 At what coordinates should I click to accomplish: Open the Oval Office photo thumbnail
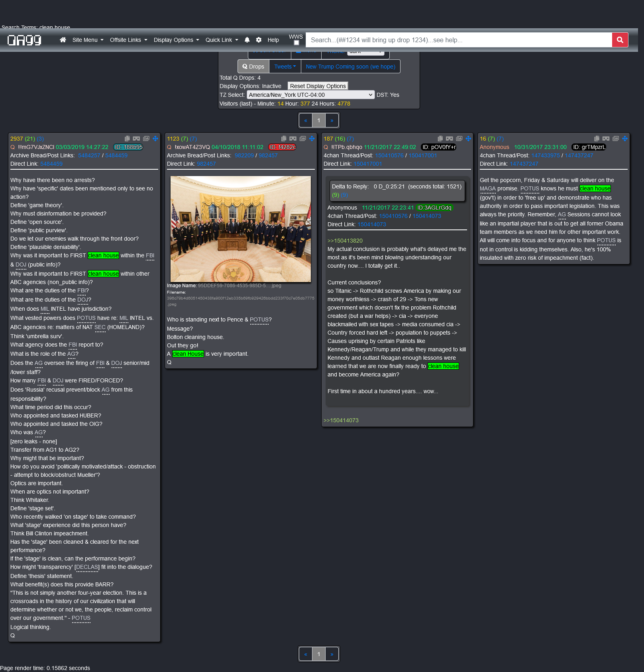241,229
